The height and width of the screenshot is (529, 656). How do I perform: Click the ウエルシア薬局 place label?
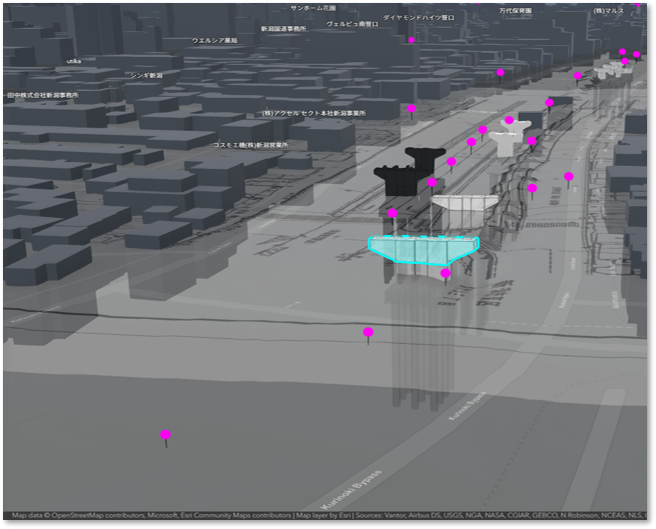click(215, 41)
